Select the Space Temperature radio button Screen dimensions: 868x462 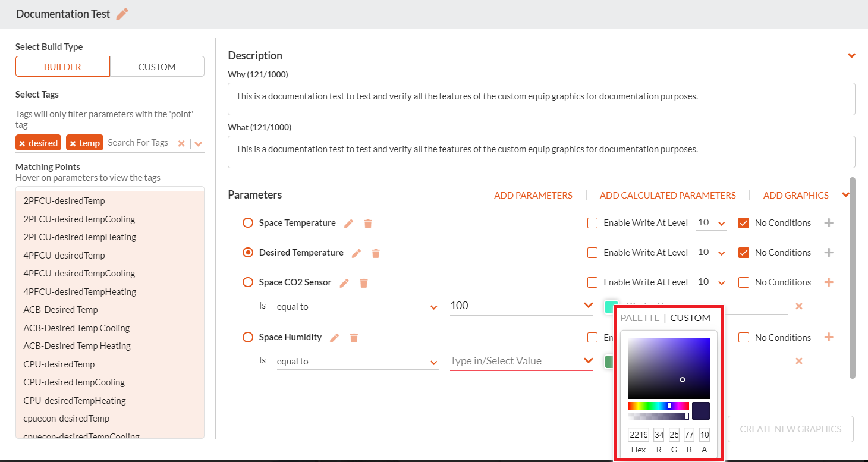click(248, 223)
